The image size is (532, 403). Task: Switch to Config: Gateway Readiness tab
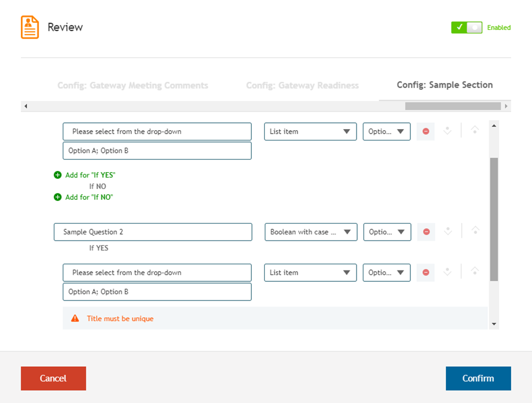tap(302, 85)
